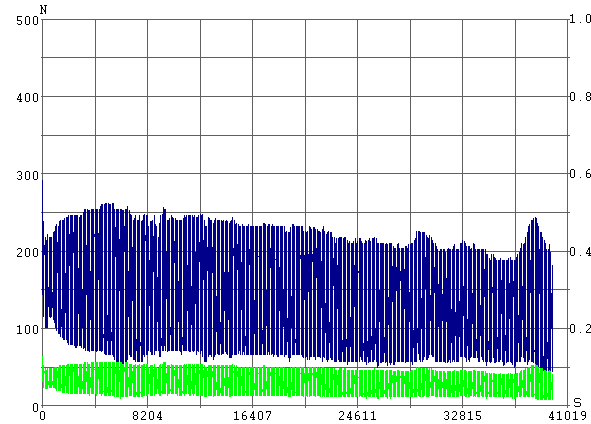Click the S axis title at bottom right

tap(577, 403)
